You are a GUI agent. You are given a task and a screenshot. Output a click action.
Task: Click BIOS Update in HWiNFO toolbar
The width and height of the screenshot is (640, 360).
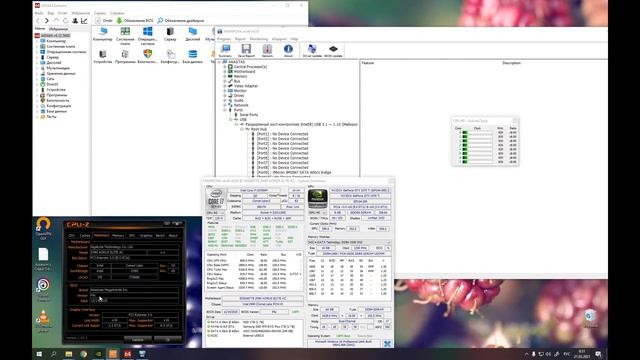(x=333, y=51)
